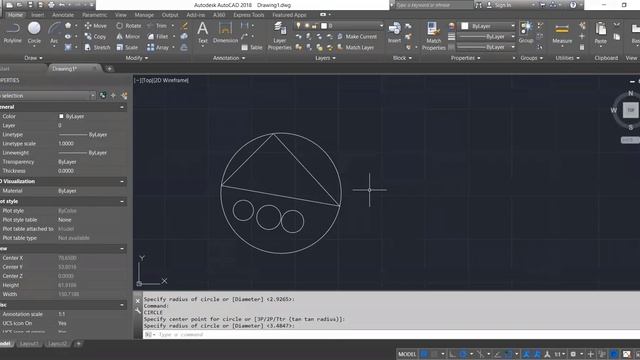Activate the Array tool
Screen dimensions: 640x360
pyautogui.click(x=158, y=47)
